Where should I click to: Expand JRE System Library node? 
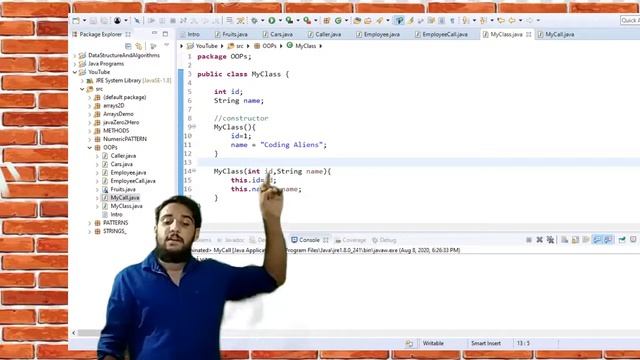(x=82, y=81)
